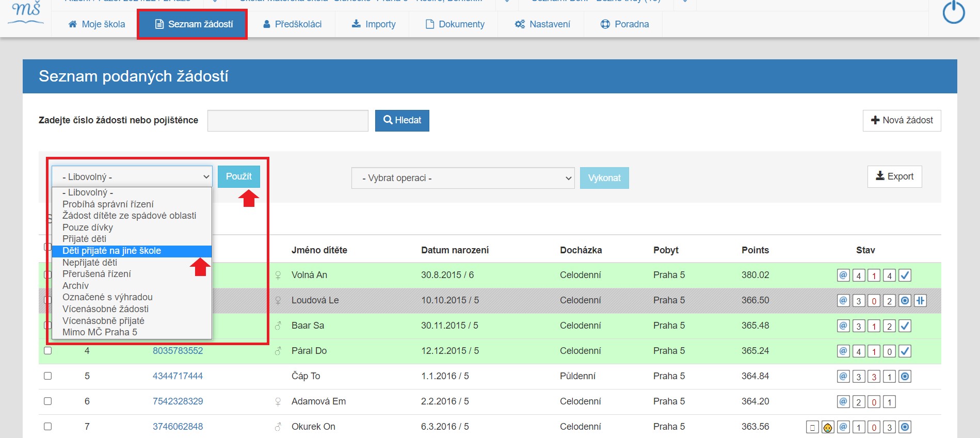Screen dimensions: 980x438
Task: Tick the checkbox for row 4 Páral Do
Action: point(48,351)
